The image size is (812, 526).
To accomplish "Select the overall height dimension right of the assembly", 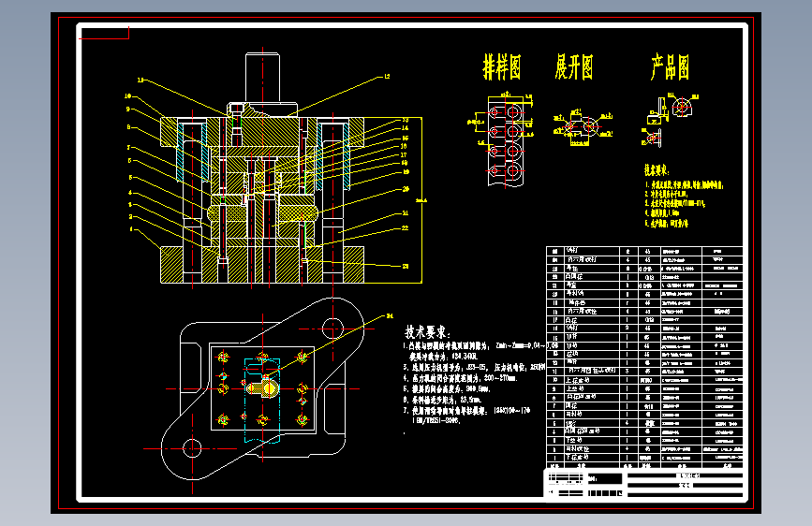I will [x=422, y=200].
